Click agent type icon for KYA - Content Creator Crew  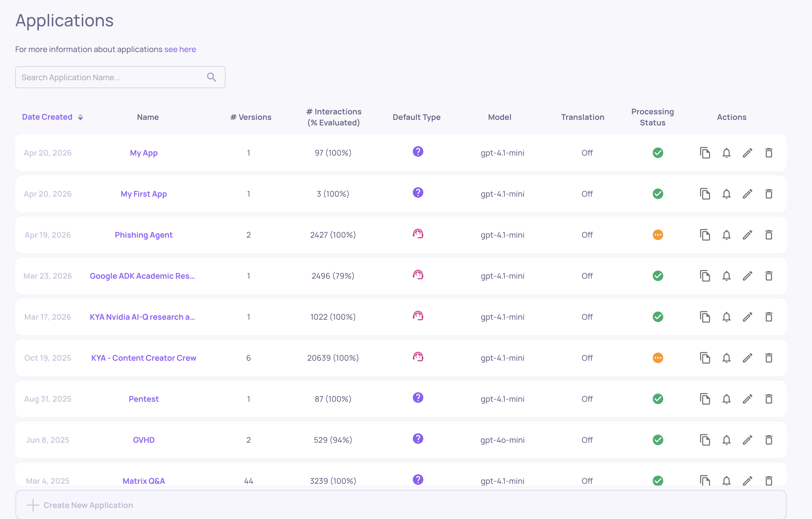(x=418, y=357)
